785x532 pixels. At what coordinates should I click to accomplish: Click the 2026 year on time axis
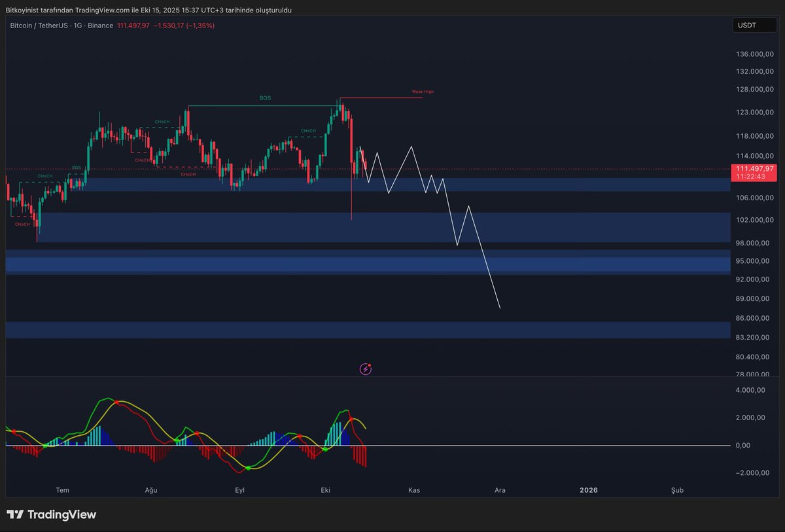[589, 490]
